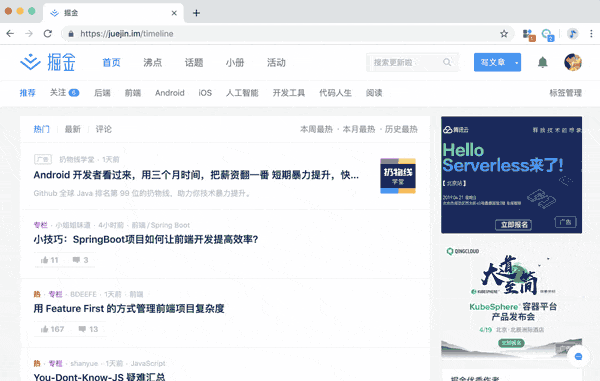
Task: Open the user profile avatar
Action: coord(573,62)
